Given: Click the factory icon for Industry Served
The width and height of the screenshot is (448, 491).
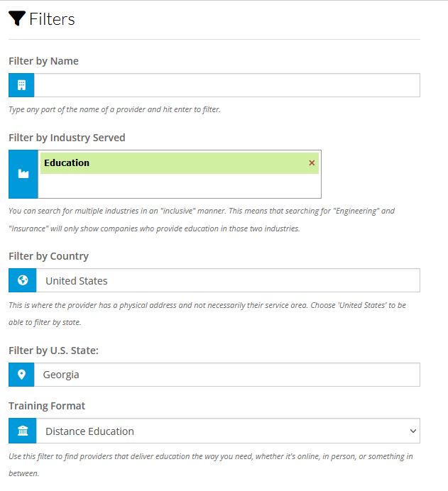Looking at the screenshot, I should pos(23,174).
